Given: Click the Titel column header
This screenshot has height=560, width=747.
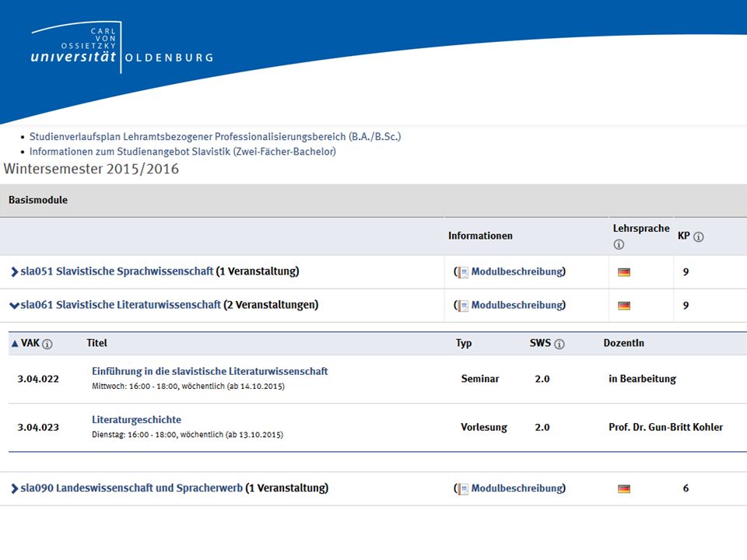Looking at the screenshot, I should tap(96, 343).
